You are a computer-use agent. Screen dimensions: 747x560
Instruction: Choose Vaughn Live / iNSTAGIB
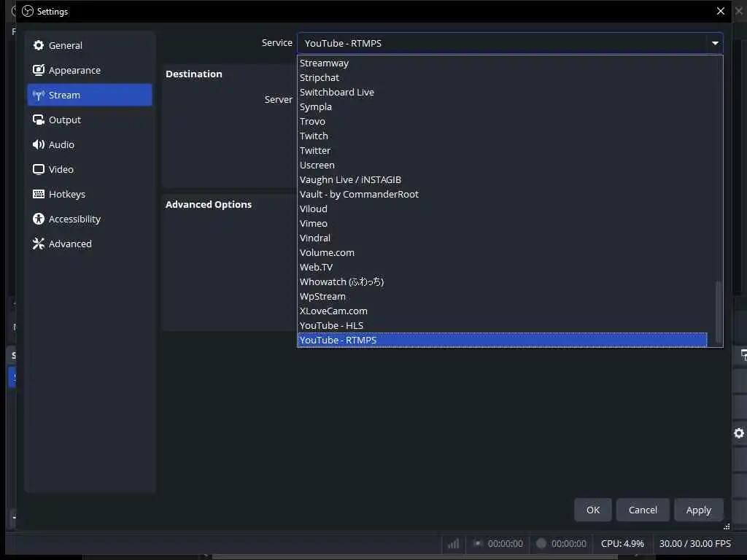pyautogui.click(x=502, y=179)
